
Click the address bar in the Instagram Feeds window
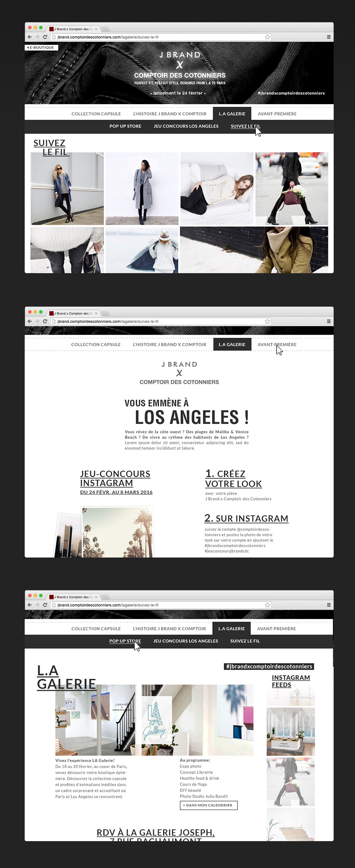(x=161, y=605)
